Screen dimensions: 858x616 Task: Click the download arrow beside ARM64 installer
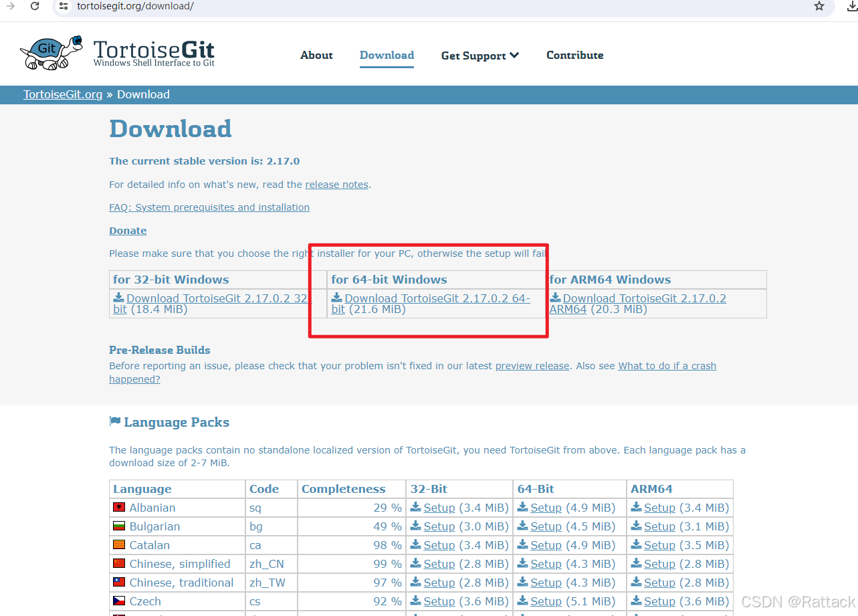tap(554, 298)
